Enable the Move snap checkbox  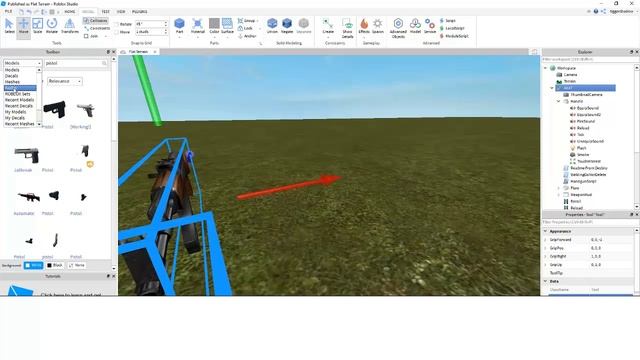click(116, 32)
